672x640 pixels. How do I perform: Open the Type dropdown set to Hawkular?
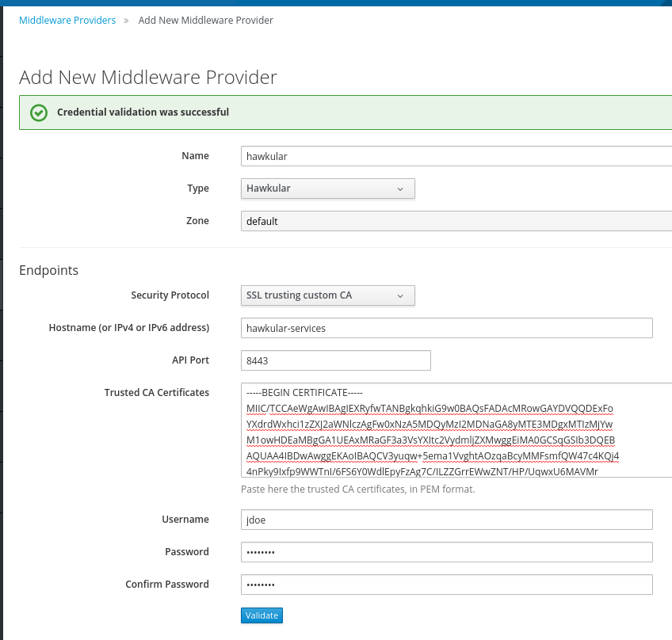click(328, 189)
